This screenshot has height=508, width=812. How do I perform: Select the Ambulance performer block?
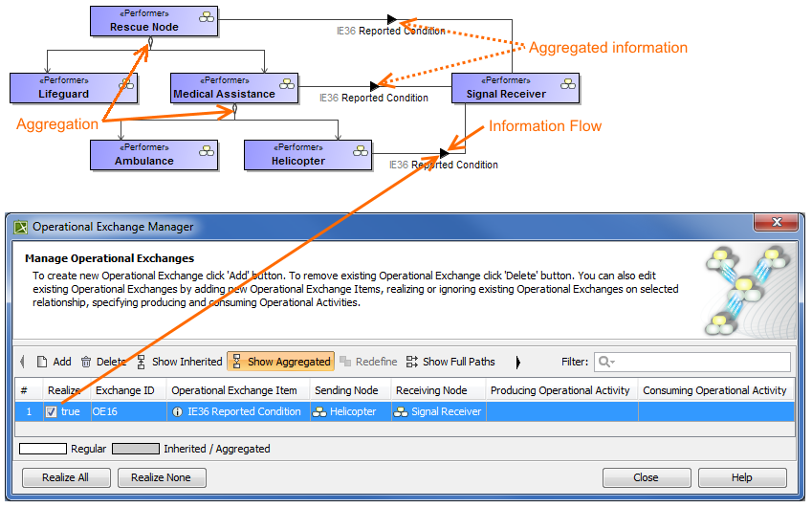point(154,155)
